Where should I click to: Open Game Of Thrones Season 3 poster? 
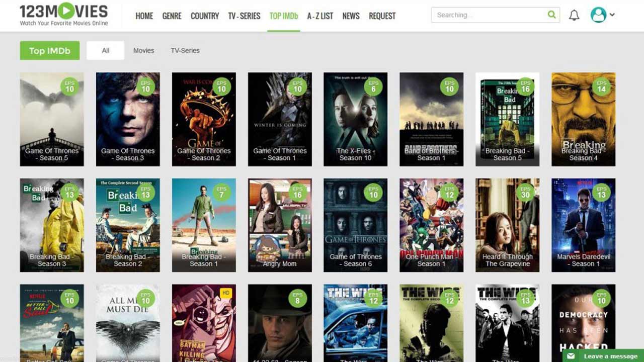point(128,119)
